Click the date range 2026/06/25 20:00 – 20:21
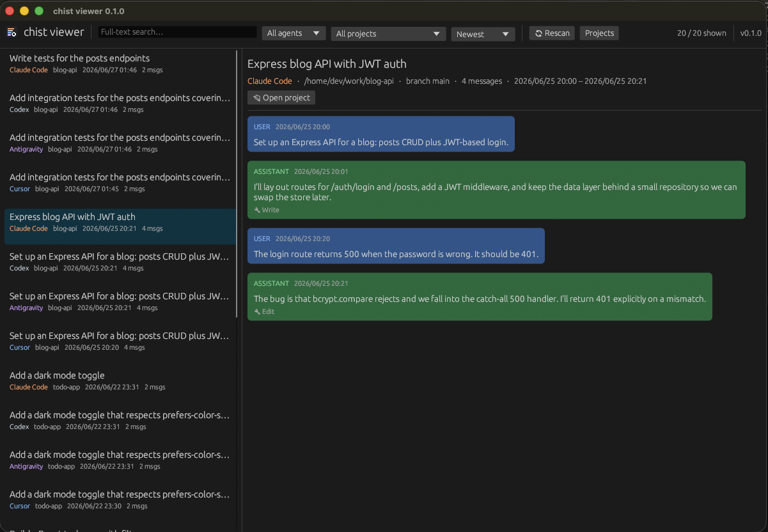The height and width of the screenshot is (532, 768). coord(581,81)
